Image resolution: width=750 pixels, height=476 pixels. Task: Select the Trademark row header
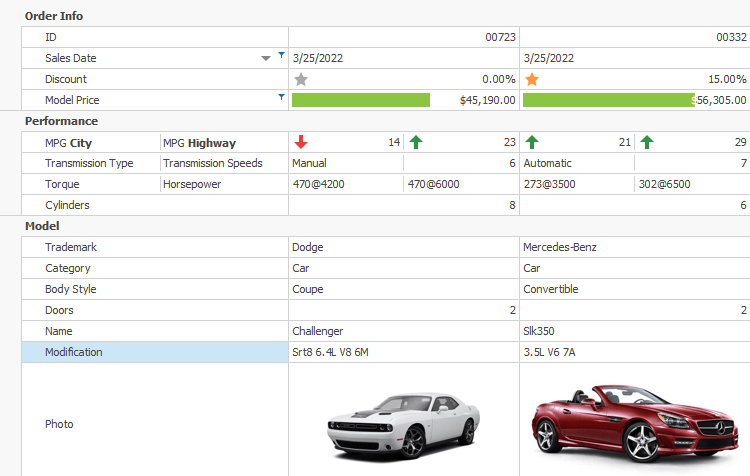(x=154, y=247)
